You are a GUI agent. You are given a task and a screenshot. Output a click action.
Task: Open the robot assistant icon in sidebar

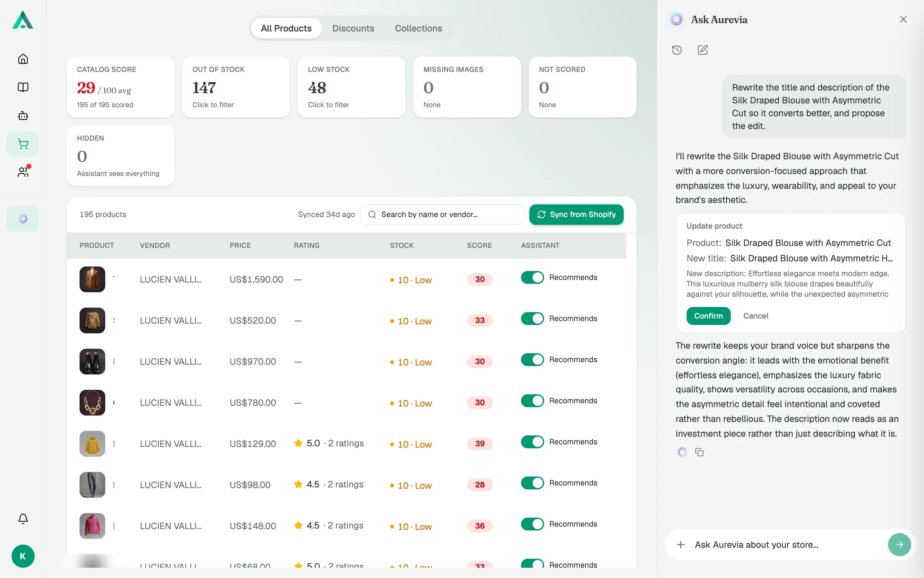(x=23, y=116)
